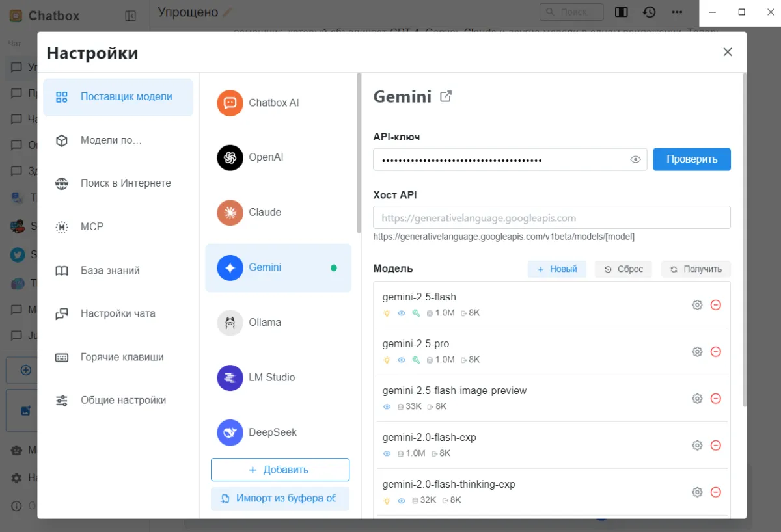Open settings gear for gemini-2.0-flash-exp
Image resolution: width=781 pixels, height=532 pixels.
coord(697,446)
